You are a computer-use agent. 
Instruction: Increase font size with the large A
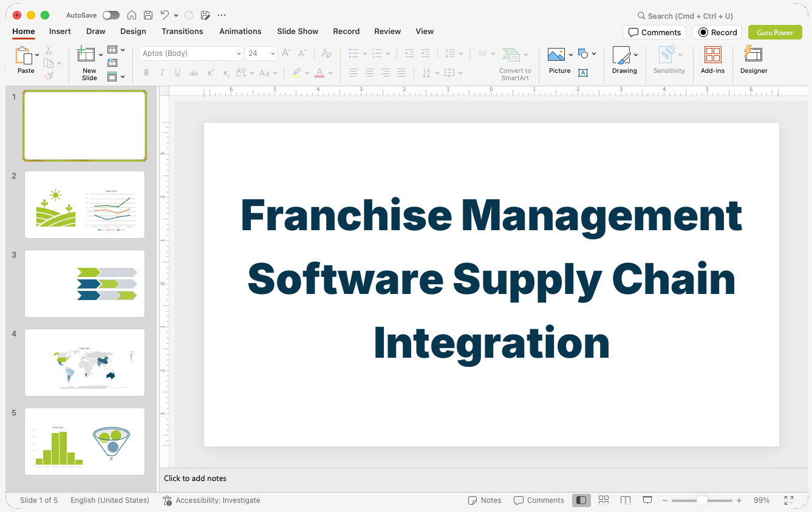tap(287, 53)
